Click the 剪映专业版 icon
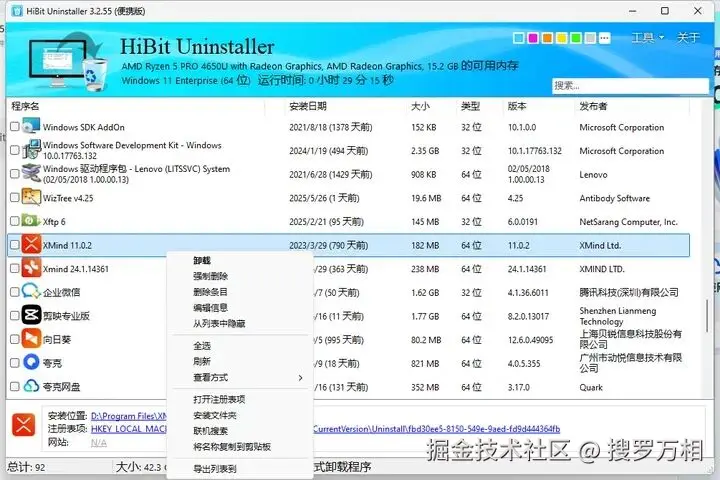Viewport: 720px width, 480px height. point(31,316)
